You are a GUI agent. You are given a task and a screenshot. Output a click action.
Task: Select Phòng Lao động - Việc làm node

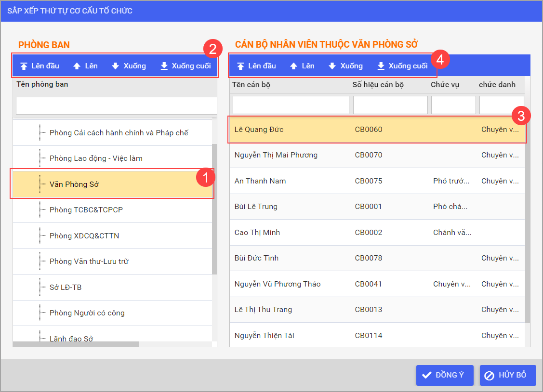[x=96, y=158]
